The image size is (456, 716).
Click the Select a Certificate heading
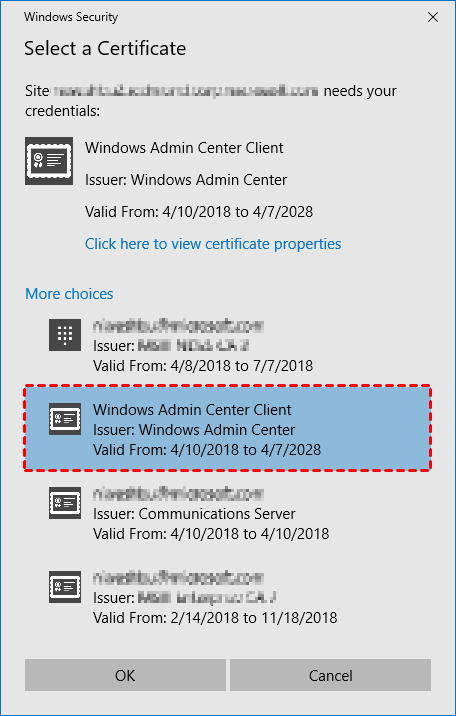tap(105, 48)
